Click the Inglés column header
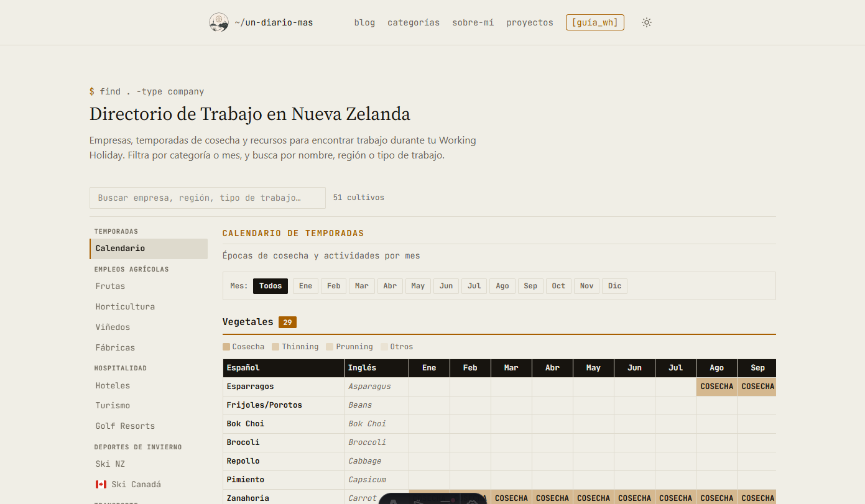Viewport: 865px width, 504px height. pyautogui.click(x=376, y=368)
